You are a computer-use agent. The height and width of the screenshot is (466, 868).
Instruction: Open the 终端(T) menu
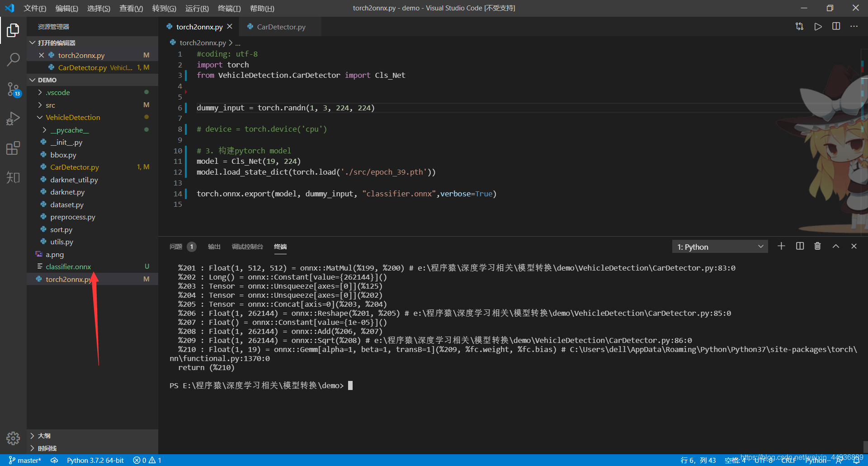pos(229,8)
